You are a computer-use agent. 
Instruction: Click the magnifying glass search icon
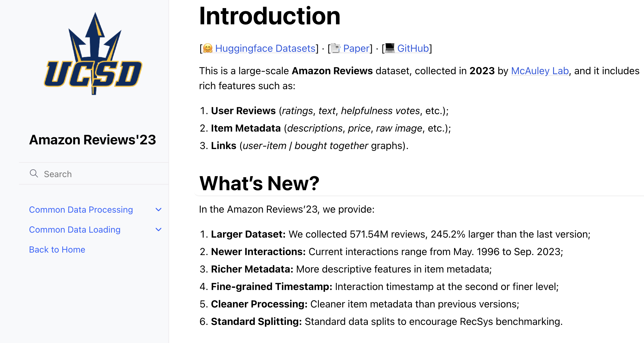[34, 173]
